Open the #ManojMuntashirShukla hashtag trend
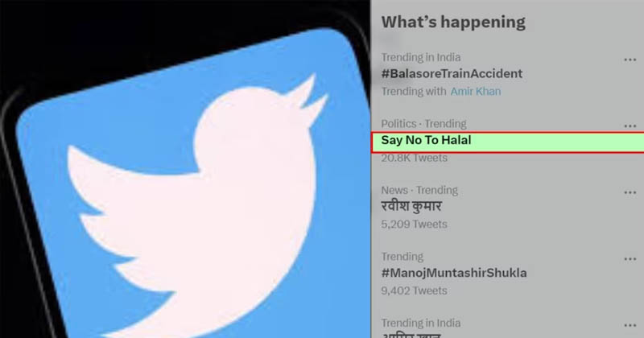The image size is (644, 338). coord(454,273)
